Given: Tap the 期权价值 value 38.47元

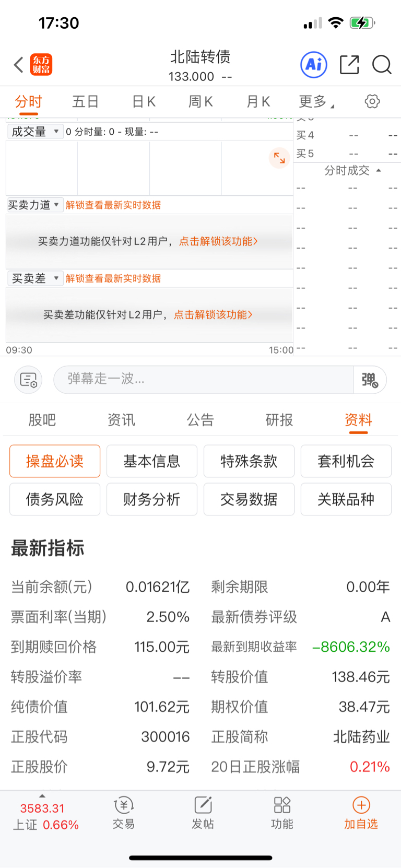Looking at the screenshot, I should [364, 707].
